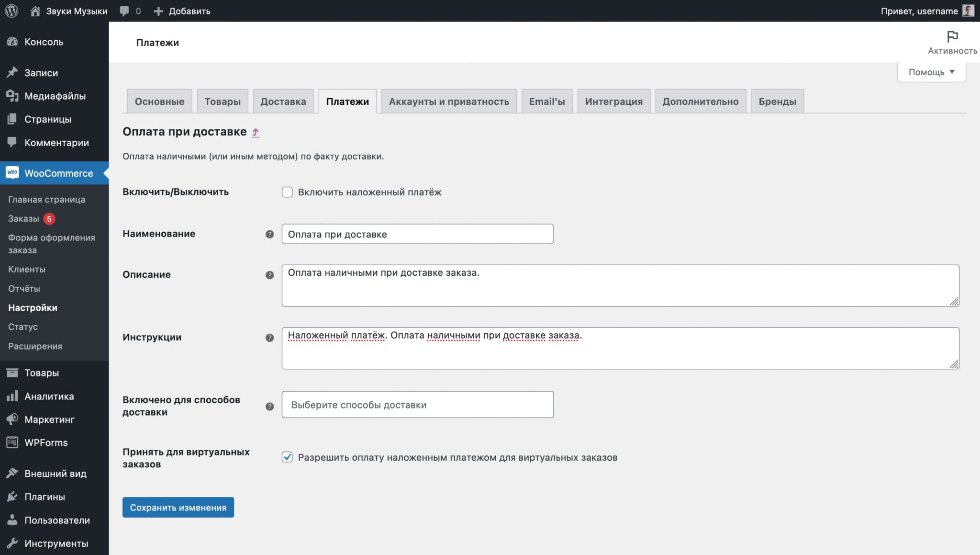Click the Наименование text field

[x=417, y=234]
